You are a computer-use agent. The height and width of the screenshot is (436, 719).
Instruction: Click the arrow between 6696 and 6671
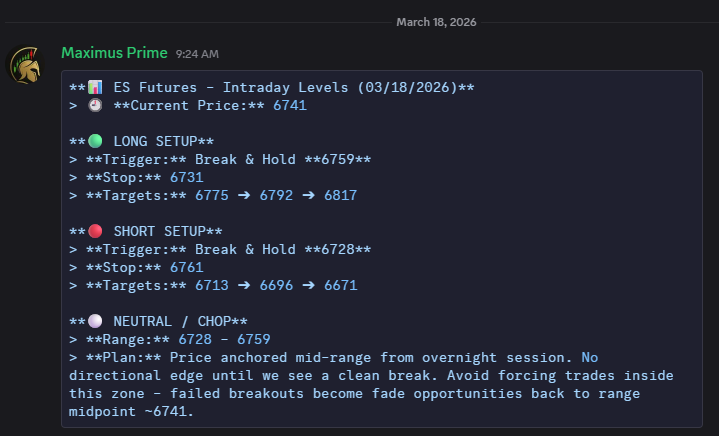click(x=308, y=285)
